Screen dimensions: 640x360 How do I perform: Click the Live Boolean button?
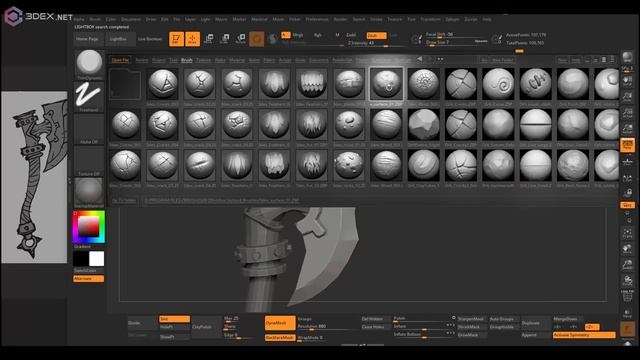coord(150,39)
